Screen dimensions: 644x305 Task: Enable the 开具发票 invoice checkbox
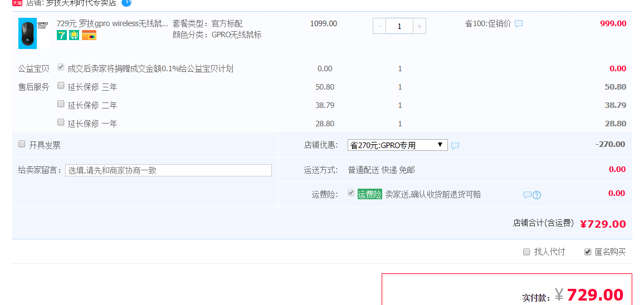tap(22, 144)
